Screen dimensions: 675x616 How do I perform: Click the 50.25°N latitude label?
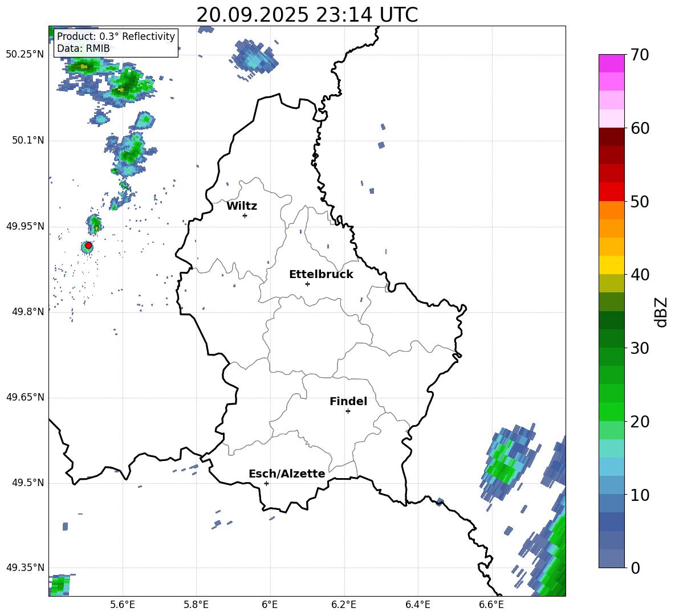coord(25,55)
